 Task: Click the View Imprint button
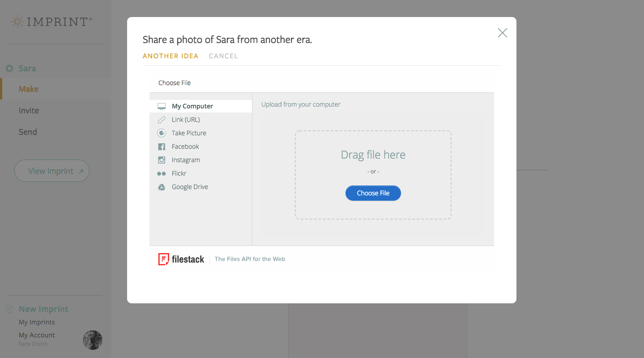click(52, 171)
